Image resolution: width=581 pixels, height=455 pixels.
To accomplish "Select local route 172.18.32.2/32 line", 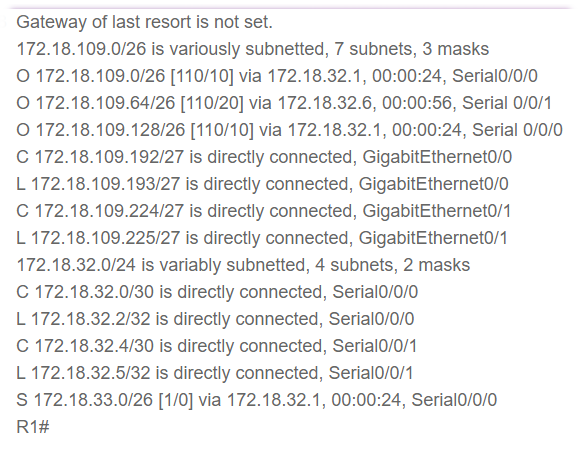I will pyautogui.click(x=215, y=319).
